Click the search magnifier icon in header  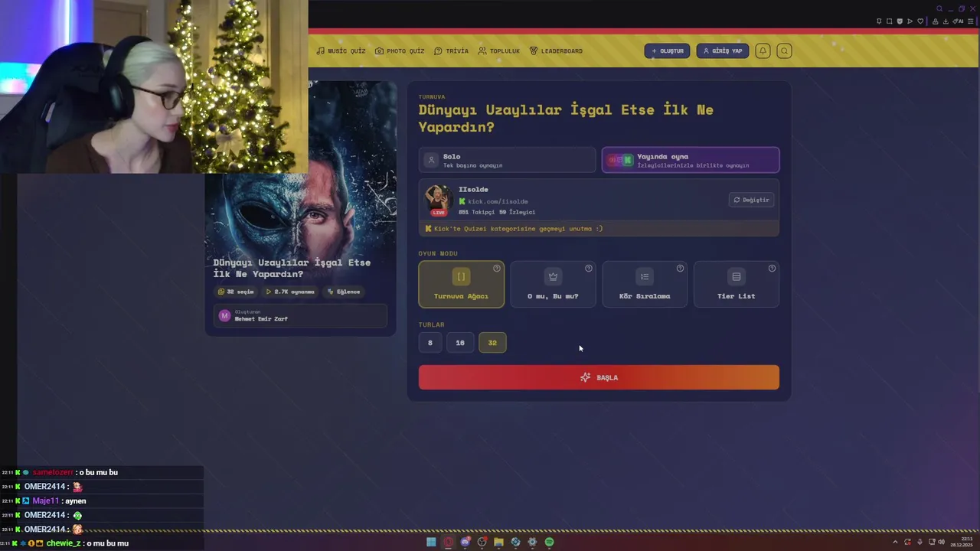[x=784, y=51]
